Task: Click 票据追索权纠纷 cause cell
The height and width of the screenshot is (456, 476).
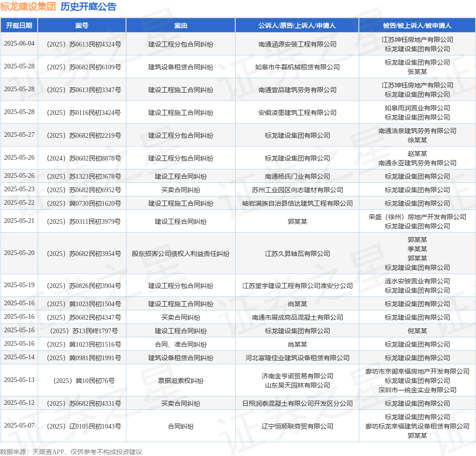Action: point(181,381)
